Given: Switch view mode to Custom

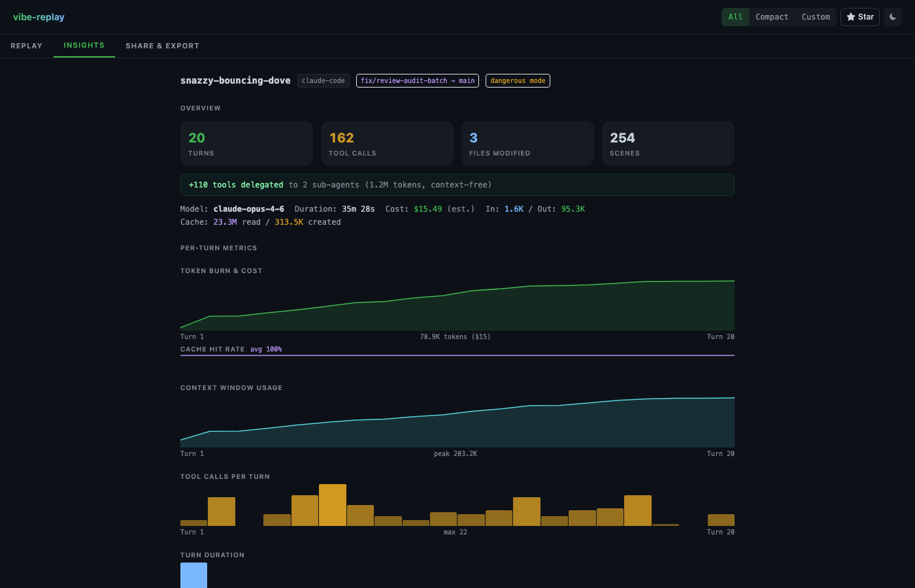Looking at the screenshot, I should 816,17.
